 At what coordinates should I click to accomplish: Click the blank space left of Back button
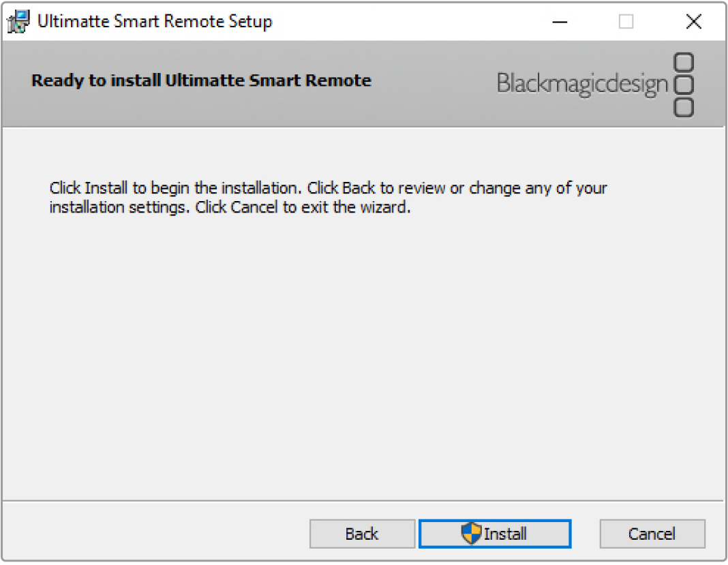tap(157, 534)
